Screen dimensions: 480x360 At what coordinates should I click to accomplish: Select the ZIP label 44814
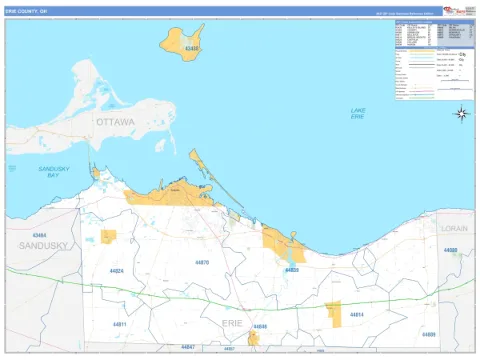(x=357, y=315)
